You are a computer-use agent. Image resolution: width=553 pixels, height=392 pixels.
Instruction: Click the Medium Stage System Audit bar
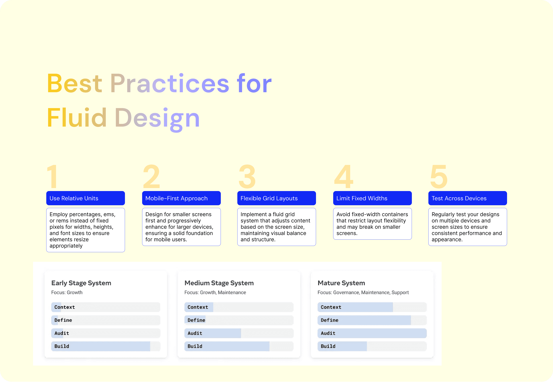pyautogui.click(x=239, y=333)
